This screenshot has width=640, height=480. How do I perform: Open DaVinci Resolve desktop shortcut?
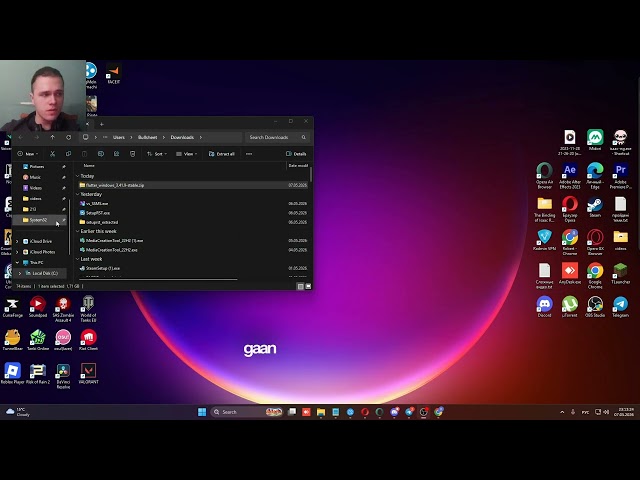(x=63, y=376)
